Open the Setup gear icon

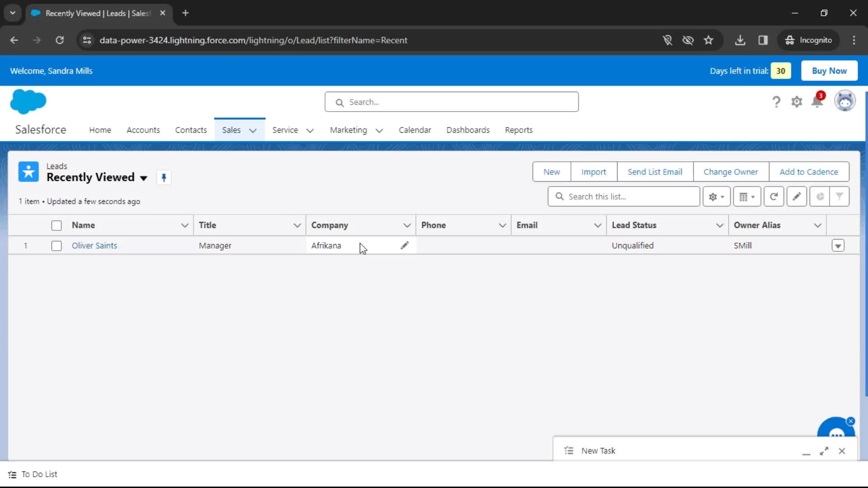797,102
